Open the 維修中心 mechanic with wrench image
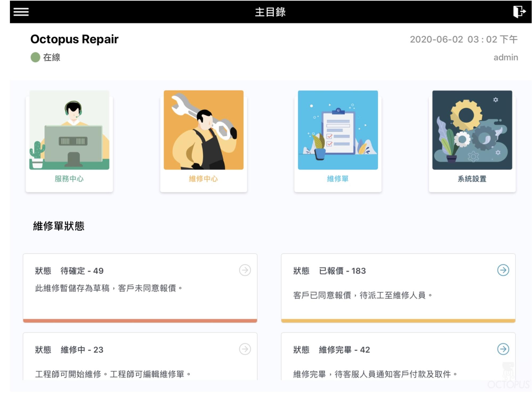532x395 pixels. 203,130
